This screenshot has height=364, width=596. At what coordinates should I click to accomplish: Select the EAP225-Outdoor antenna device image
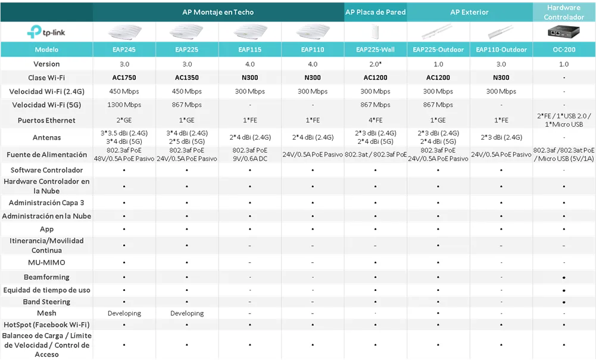(x=438, y=32)
